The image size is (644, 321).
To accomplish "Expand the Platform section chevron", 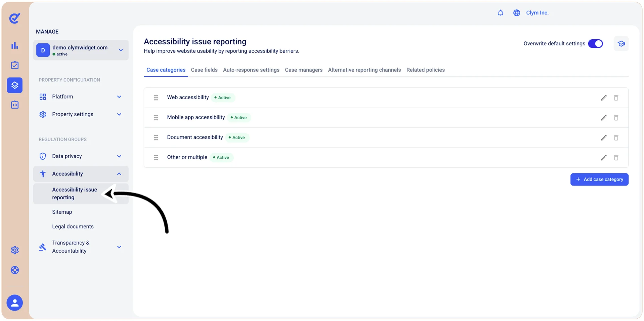I will [x=119, y=97].
